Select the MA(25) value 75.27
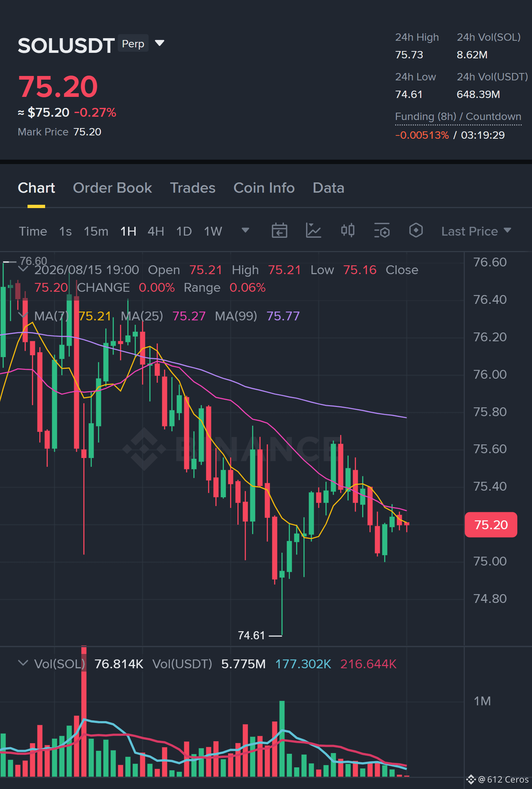 pos(189,316)
